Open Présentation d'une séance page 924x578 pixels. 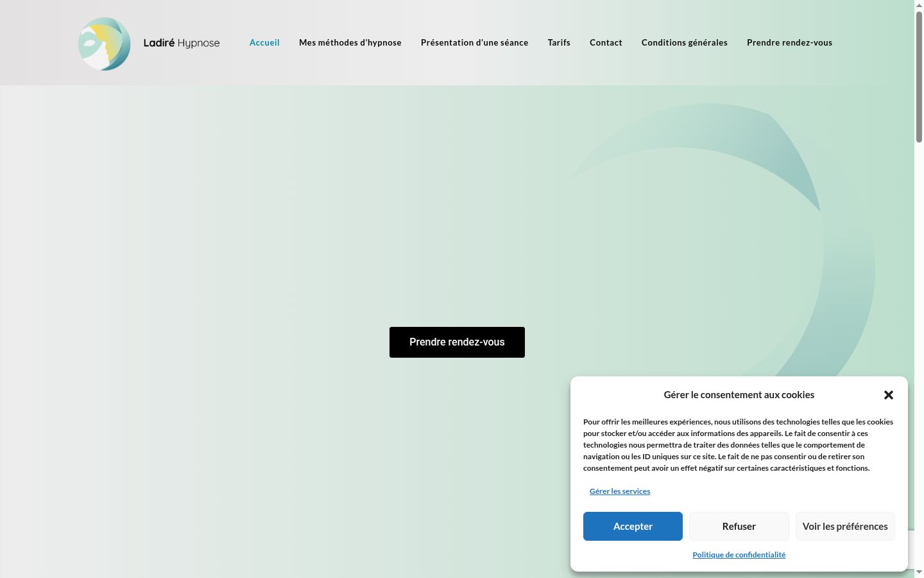click(x=475, y=42)
